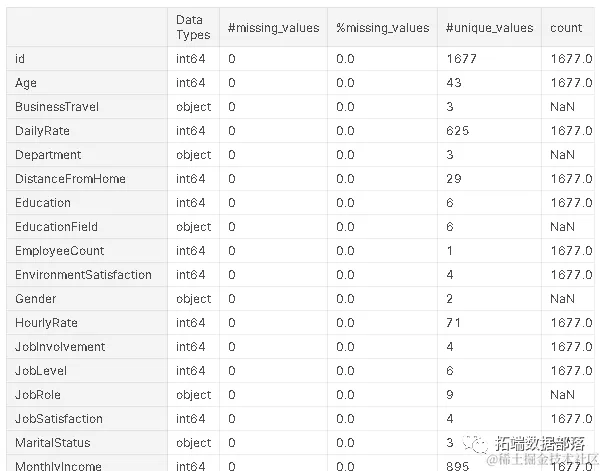Click the '#unique_values' column header
The image size is (604, 471).
tap(490, 28)
